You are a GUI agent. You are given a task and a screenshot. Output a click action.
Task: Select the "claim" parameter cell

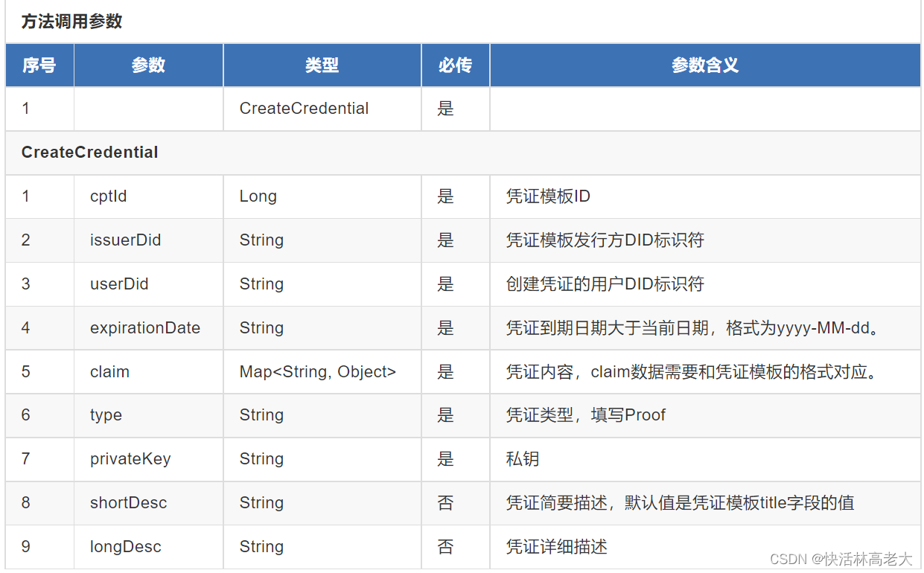[109, 371]
